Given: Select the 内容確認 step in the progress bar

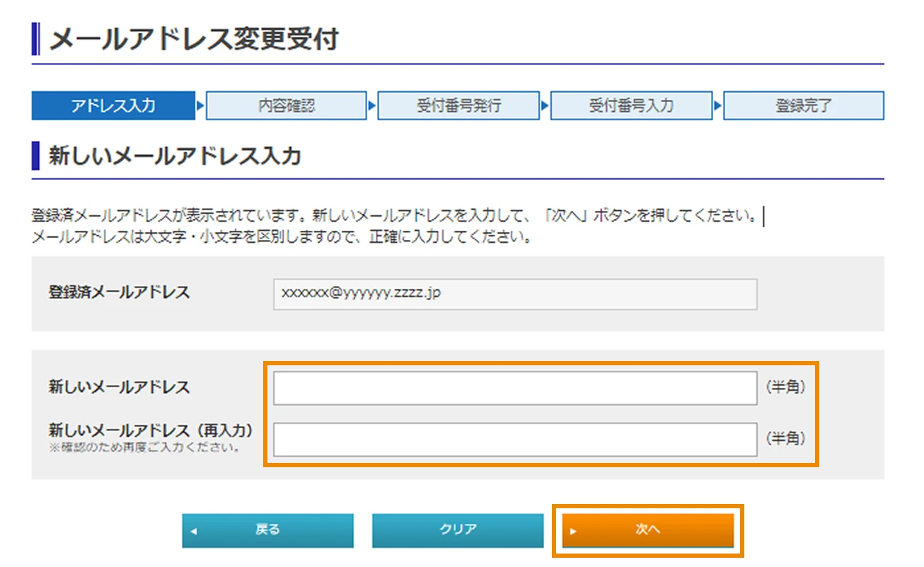Looking at the screenshot, I should 287,105.
